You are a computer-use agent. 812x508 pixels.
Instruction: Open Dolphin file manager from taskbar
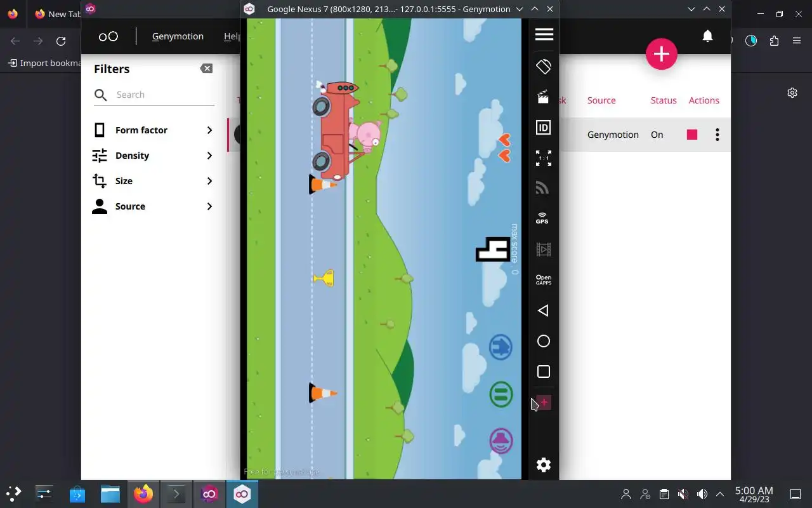[110, 493]
